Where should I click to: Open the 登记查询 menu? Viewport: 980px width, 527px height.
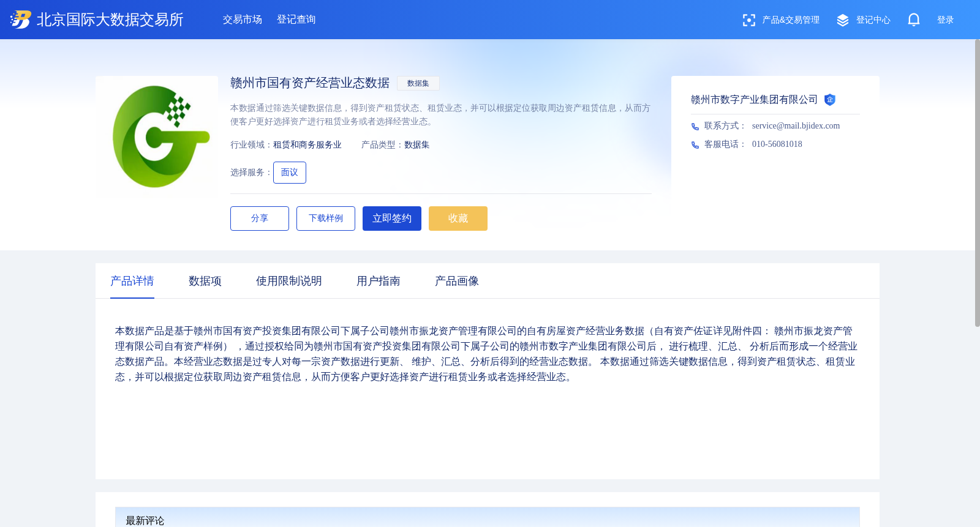tap(296, 20)
